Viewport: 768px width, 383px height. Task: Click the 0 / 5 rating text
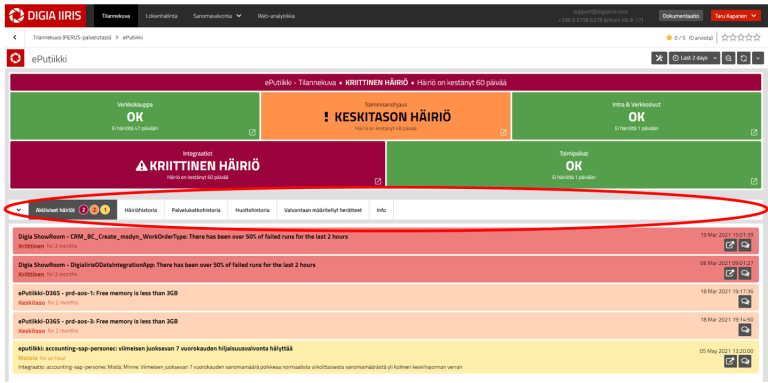(680, 38)
